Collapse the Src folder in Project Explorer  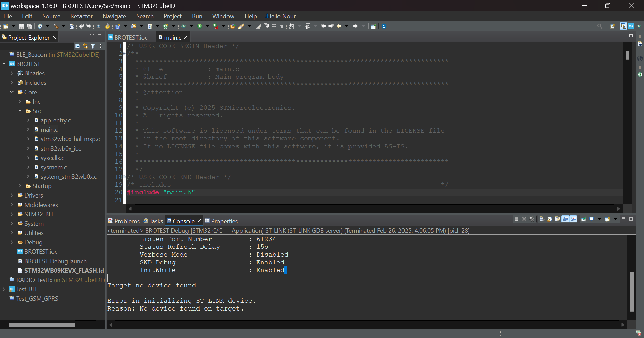point(20,111)
